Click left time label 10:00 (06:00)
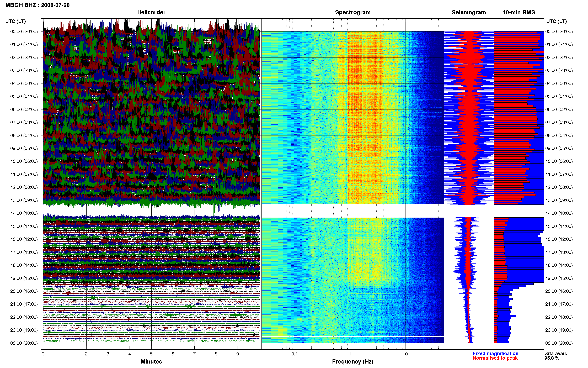Image resolution: width=588 pixels, height=368 pixels. [24, 161]
